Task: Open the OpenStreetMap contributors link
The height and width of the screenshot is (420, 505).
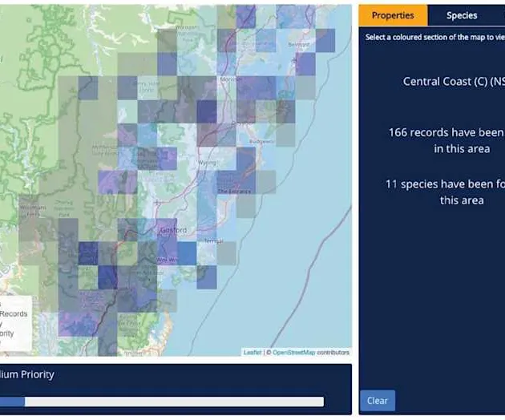Action: pos(293,352)
